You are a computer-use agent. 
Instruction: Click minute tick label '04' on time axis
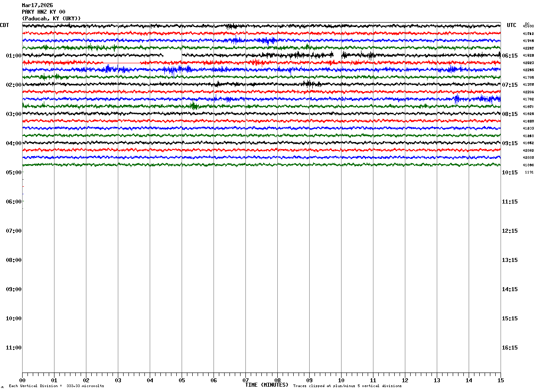tap(150, 380)
